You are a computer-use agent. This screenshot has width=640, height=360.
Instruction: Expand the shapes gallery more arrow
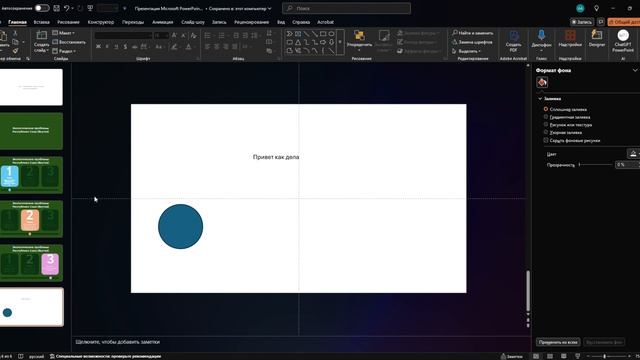point(340,42)
